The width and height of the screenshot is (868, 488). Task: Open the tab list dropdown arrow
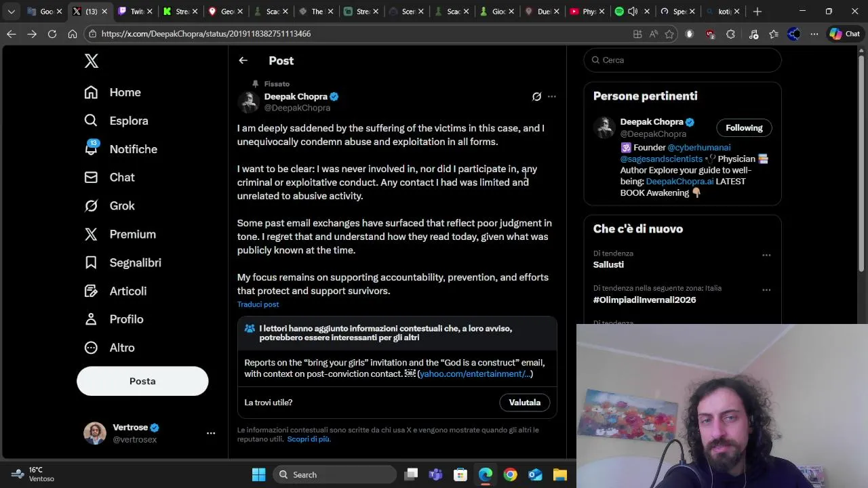[x=11, y=12]
